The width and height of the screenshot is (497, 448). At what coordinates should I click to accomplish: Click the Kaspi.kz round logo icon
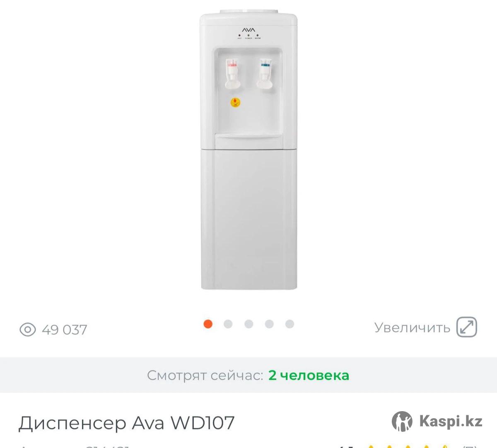[402, 422]
